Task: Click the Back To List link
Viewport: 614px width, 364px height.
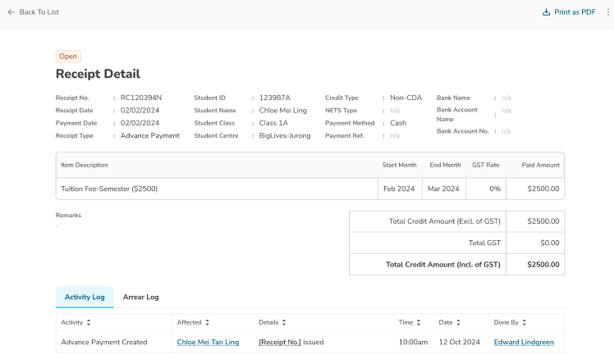Action: [x=39, y=12]
